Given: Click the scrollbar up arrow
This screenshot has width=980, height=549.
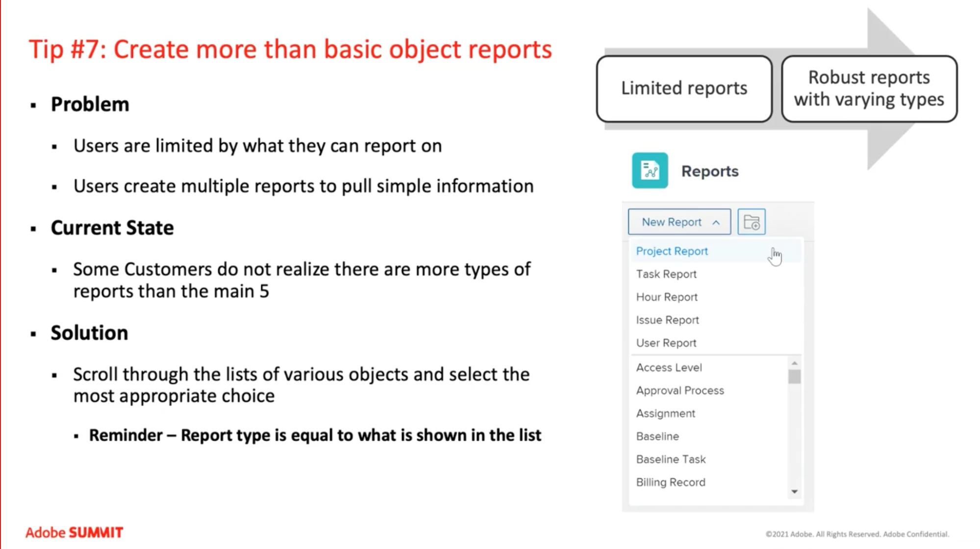Looking at the screenshot, I should click(x=794, y=363).
